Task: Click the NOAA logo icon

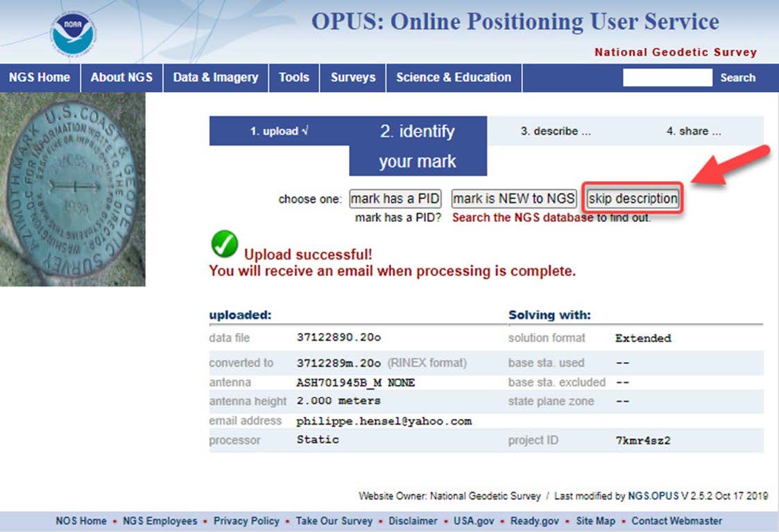Action: click(74, 33)
